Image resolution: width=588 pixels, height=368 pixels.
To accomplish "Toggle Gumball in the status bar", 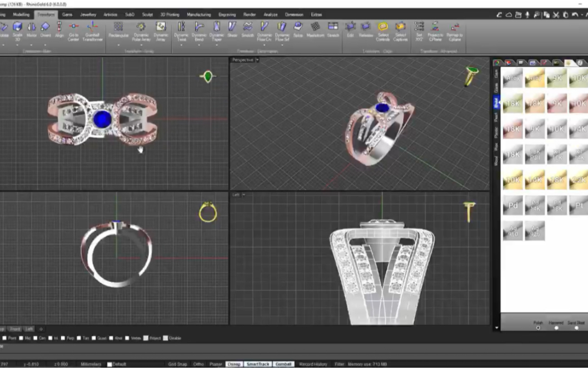I will click(x=283, y=364).
